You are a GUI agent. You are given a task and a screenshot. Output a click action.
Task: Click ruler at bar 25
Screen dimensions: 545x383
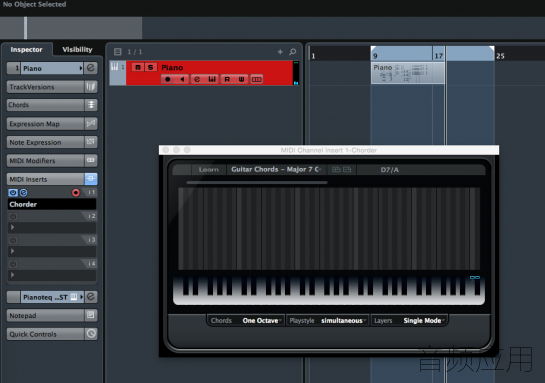(x=500, y=56)
